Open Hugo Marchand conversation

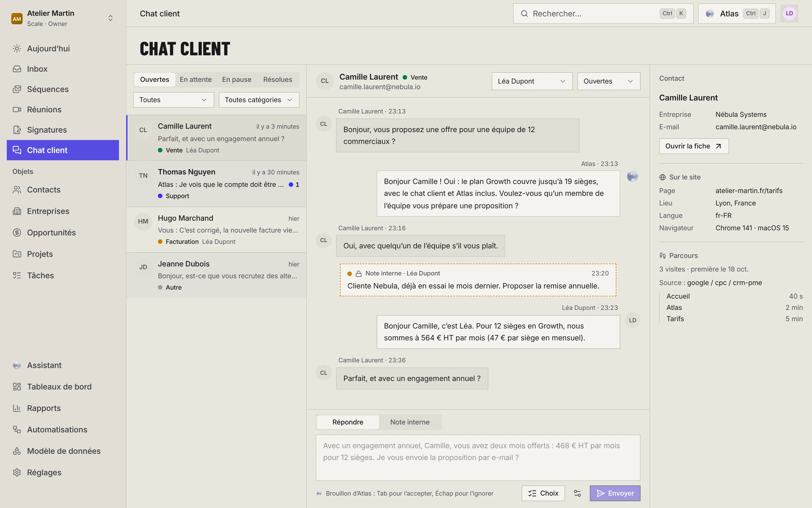pos(217,230)
